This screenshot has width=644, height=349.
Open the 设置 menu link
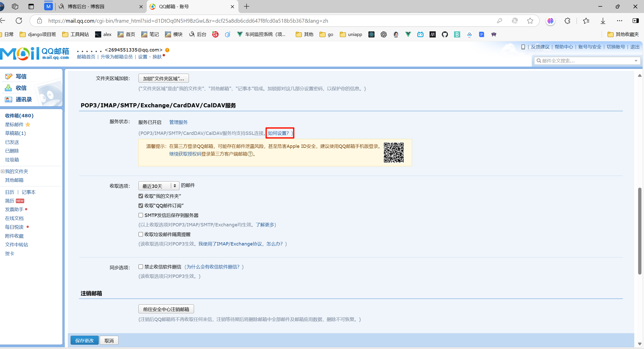click(143, 57)
